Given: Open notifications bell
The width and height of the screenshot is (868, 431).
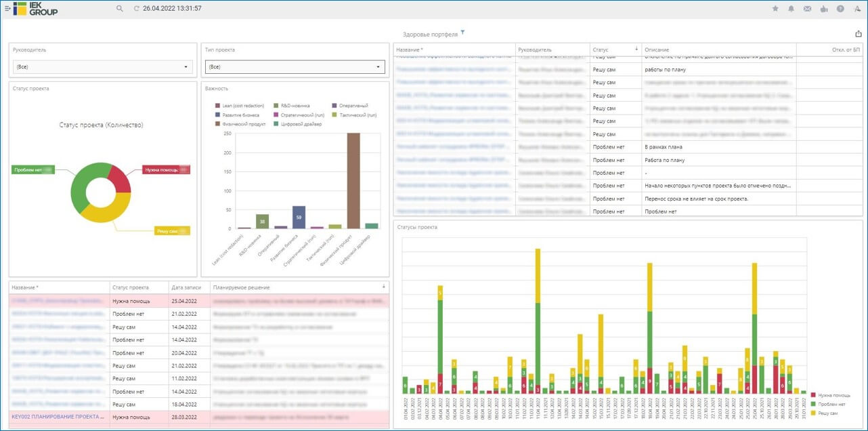Looking at the screenshot, I should (x=791, y=9).
